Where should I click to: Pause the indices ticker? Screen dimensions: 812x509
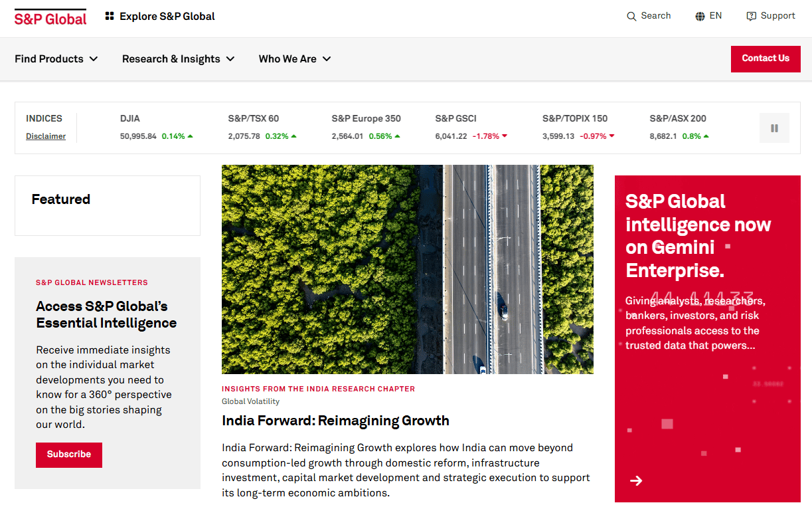pyautogui.click(x=774, y=128)
